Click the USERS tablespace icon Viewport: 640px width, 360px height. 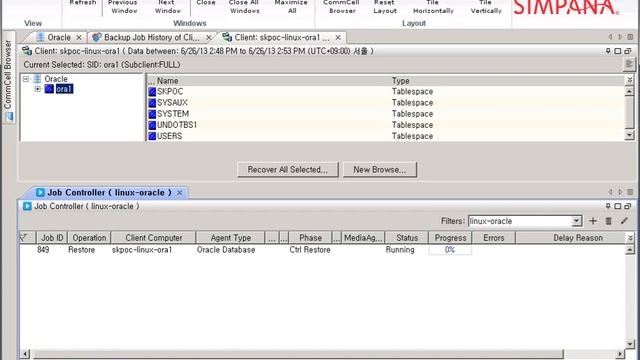tap(152, 136)
